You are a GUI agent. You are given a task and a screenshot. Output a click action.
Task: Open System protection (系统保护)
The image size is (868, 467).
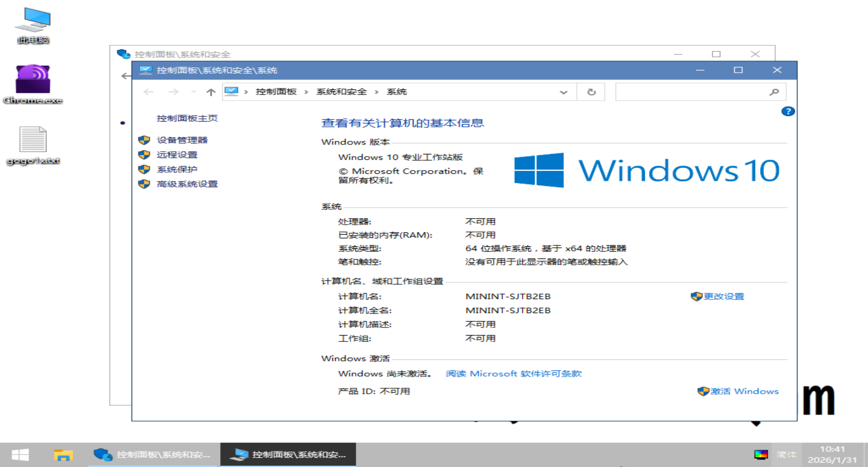177,169
